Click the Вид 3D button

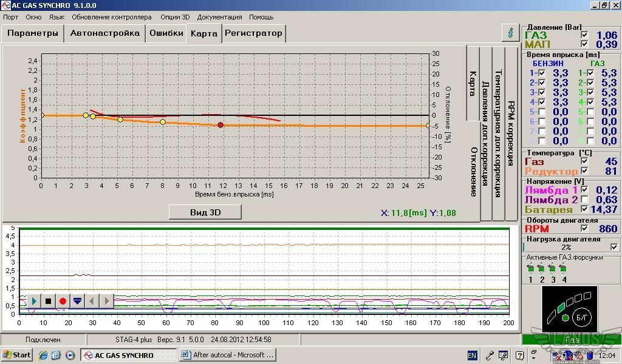[x=205, y=212]
